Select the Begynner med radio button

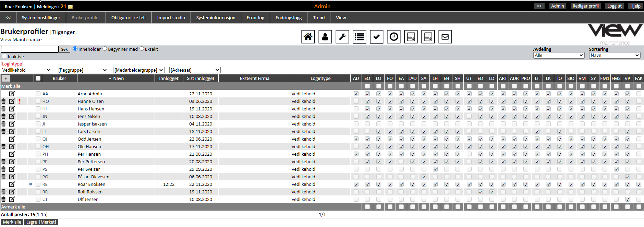click(105, 49)
